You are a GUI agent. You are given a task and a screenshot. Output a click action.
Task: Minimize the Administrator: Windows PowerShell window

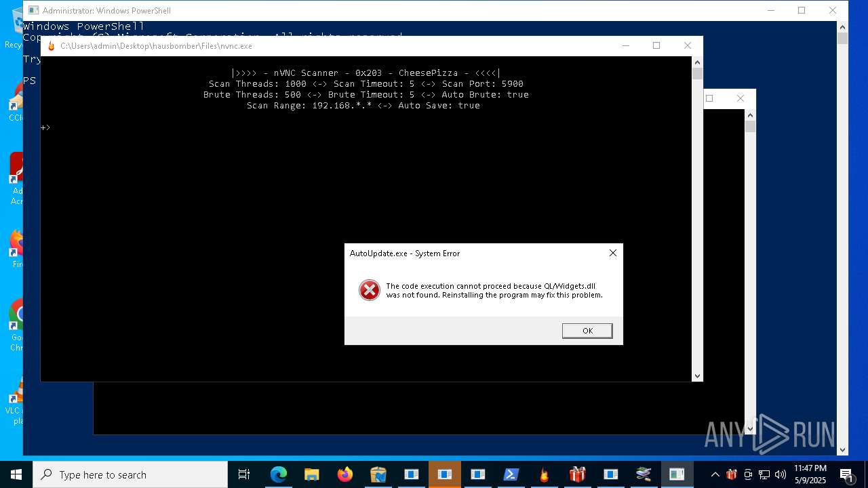tap(770, 10)
